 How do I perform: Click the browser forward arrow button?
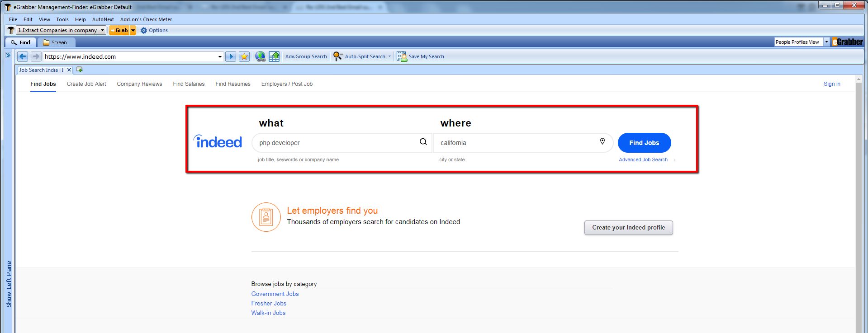(36, 56)
